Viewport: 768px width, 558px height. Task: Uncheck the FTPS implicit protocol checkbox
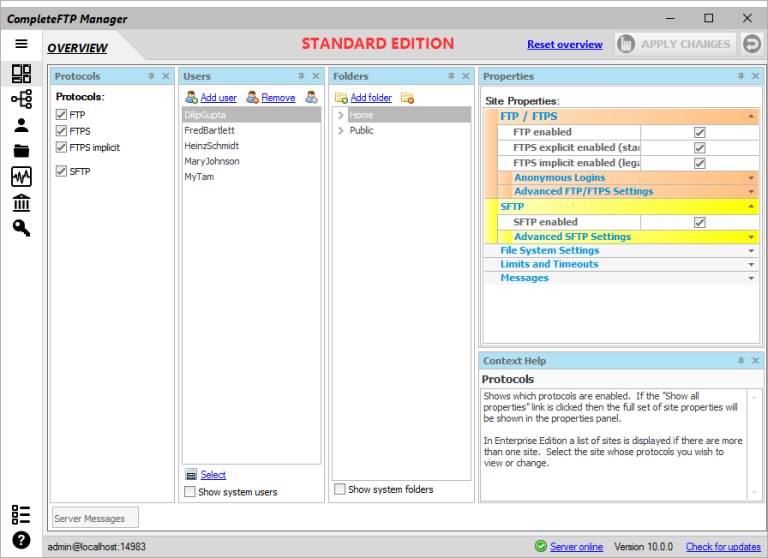click(62, 147)
